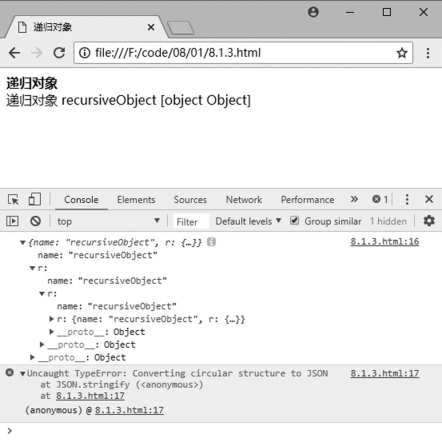Uncheck the Group similar checkbox
The width and height of the screenshot is (442, 442).
294,221
